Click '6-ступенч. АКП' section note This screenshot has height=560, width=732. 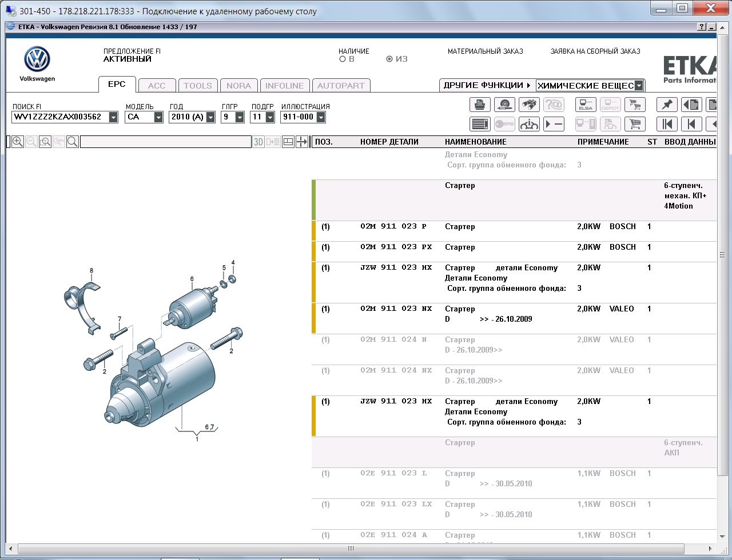683,447
